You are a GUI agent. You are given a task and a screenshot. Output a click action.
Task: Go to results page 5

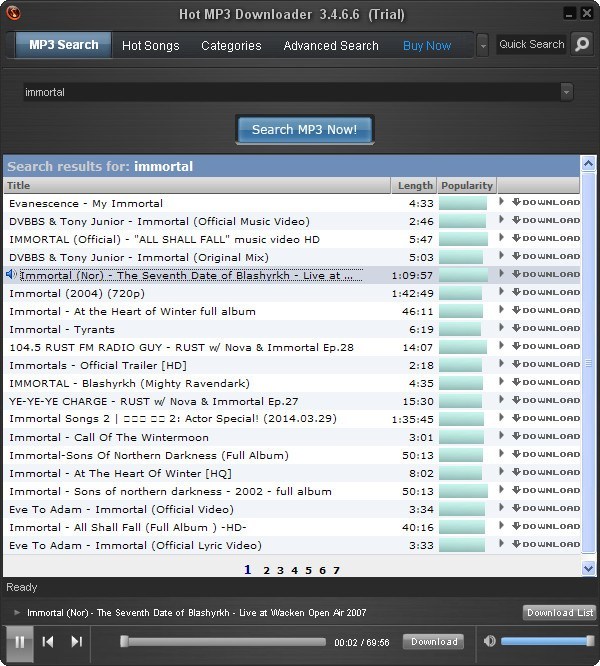click(308, 570)
